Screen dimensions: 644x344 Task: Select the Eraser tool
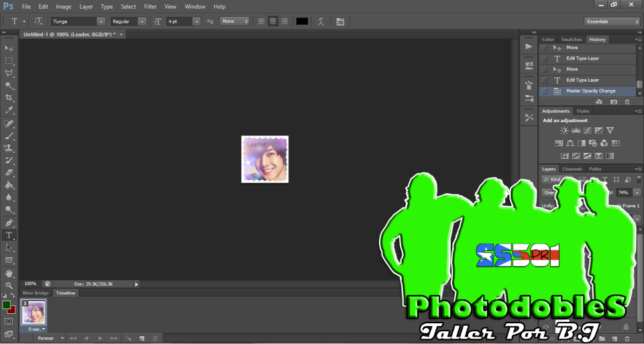[x=9, y=172]
